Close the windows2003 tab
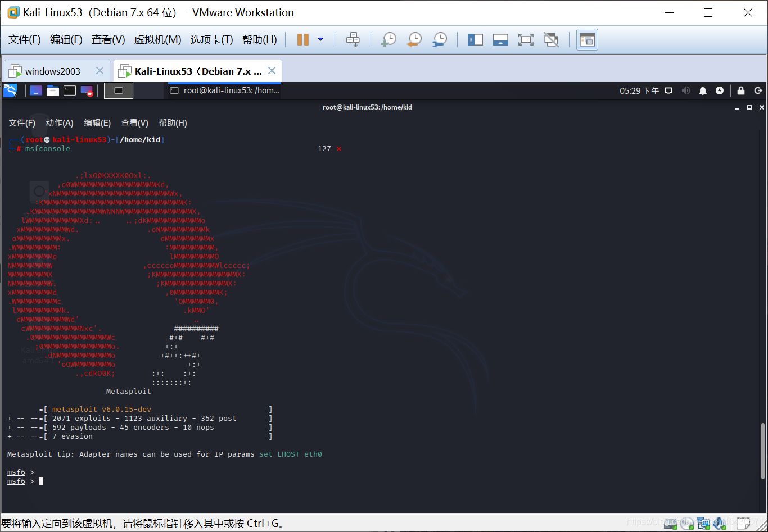This screenshot has height=532, width=768. (x=100, y=71)
